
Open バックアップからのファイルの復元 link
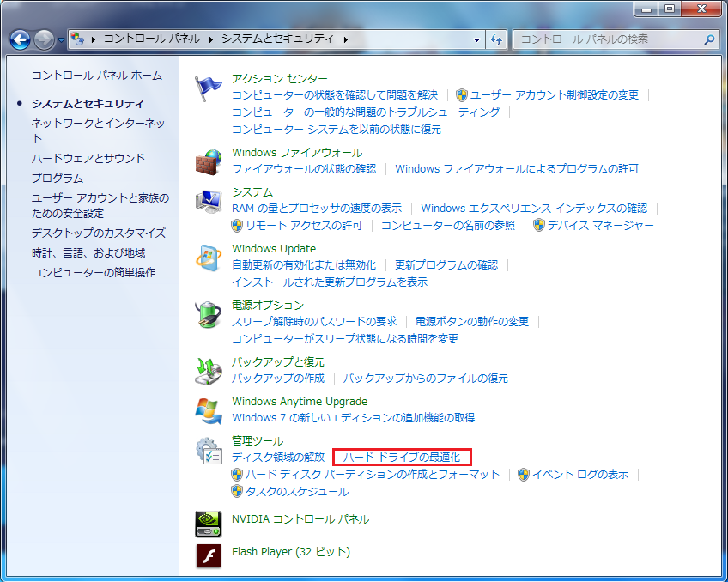click(x=425, y=379)
